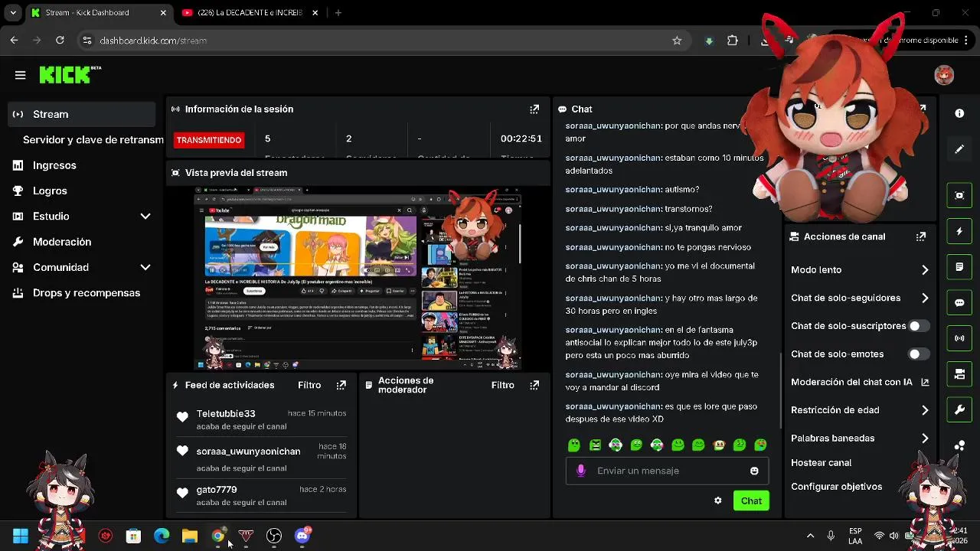Click Hostear canal
This screenshot has height=551, width=980.
click(x=821, y=463)
